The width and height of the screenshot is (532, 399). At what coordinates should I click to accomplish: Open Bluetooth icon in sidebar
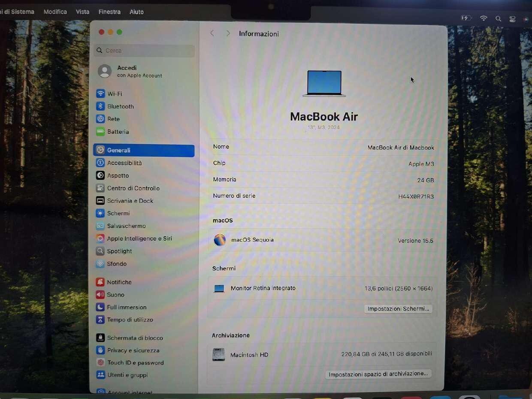[x=100, y=106]
